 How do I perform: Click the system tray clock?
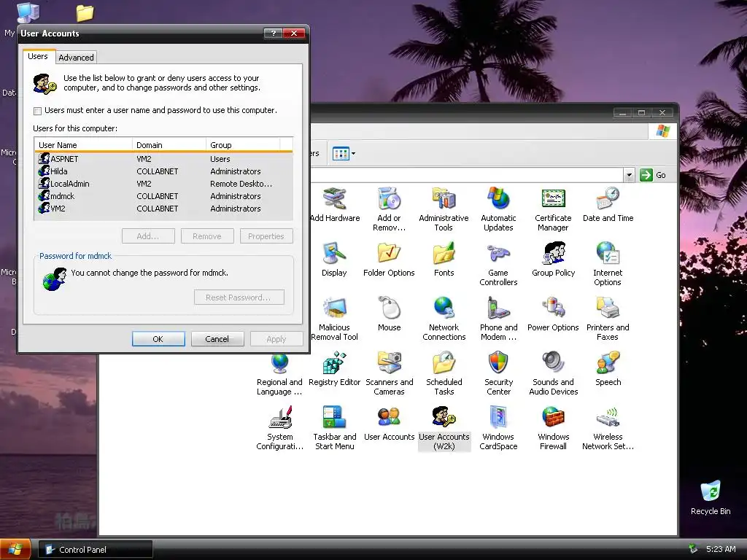721,549
